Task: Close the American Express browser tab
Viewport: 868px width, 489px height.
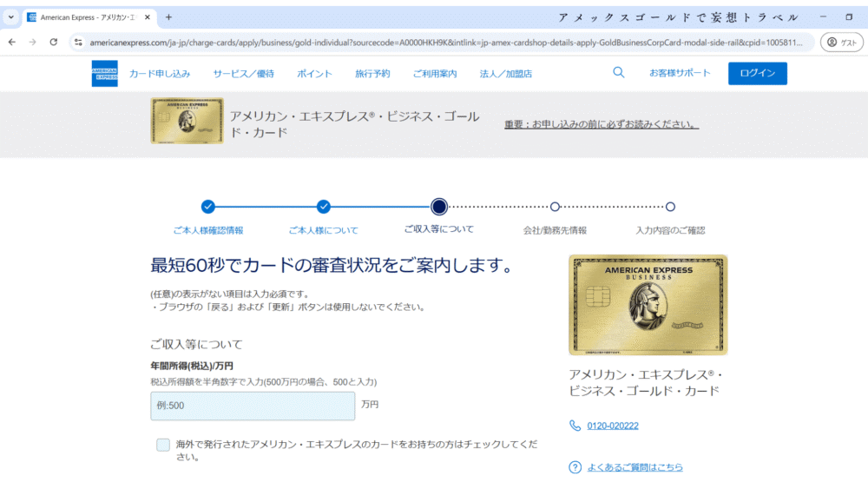Action: coord(148,17)
